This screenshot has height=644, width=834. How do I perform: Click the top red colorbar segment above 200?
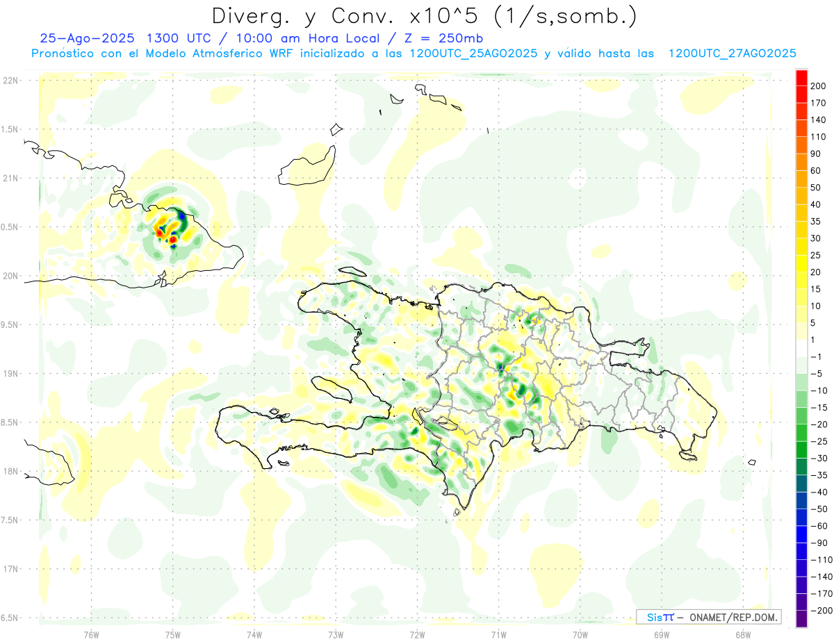click(x=801, y=77)
